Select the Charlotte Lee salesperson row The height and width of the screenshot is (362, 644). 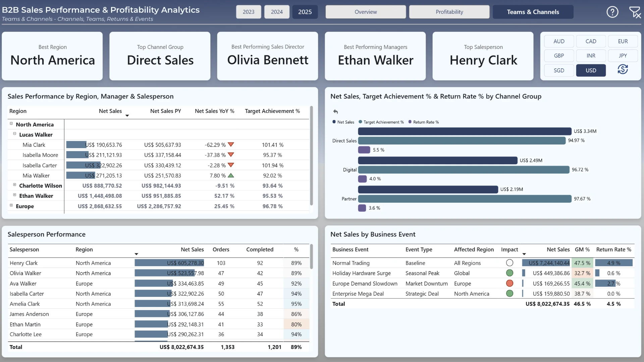click(x=159, y=334)
